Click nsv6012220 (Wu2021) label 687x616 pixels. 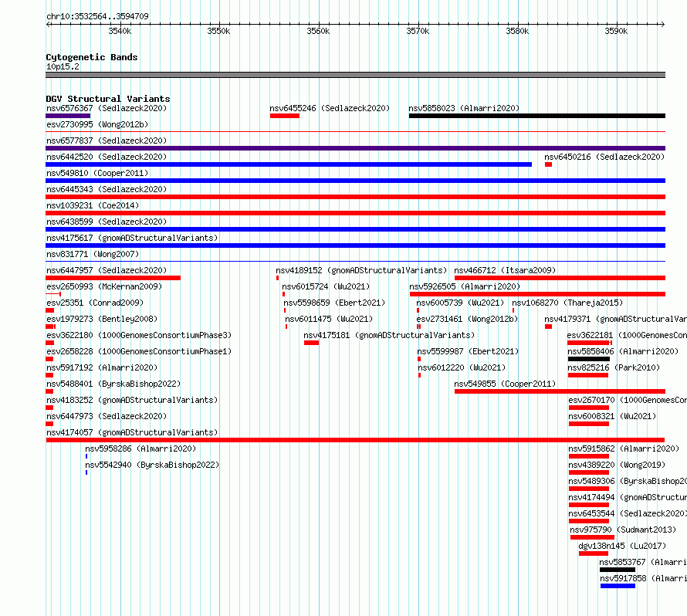pos(462,367)
